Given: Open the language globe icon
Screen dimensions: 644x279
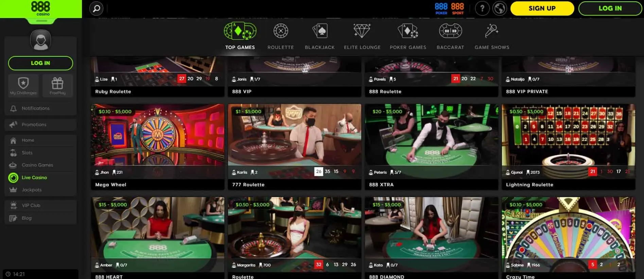Looking at the screenshot, I should (500, 8).
